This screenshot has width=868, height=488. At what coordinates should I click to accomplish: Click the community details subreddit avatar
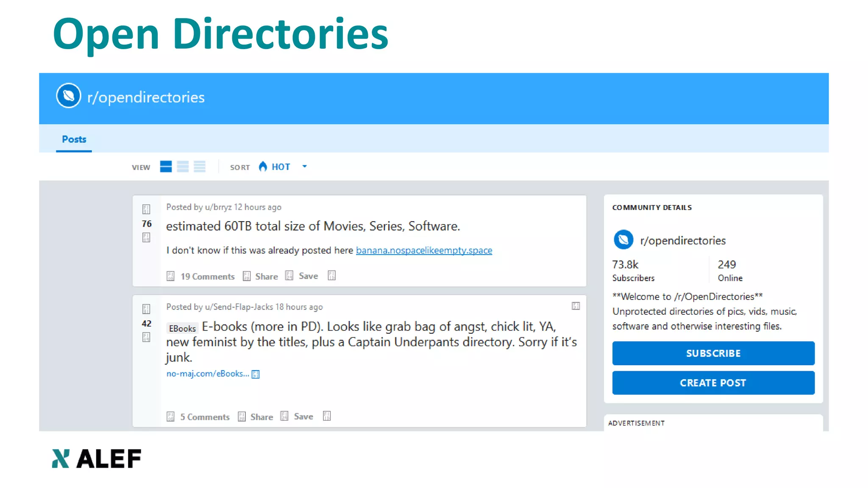click(623, 240)
